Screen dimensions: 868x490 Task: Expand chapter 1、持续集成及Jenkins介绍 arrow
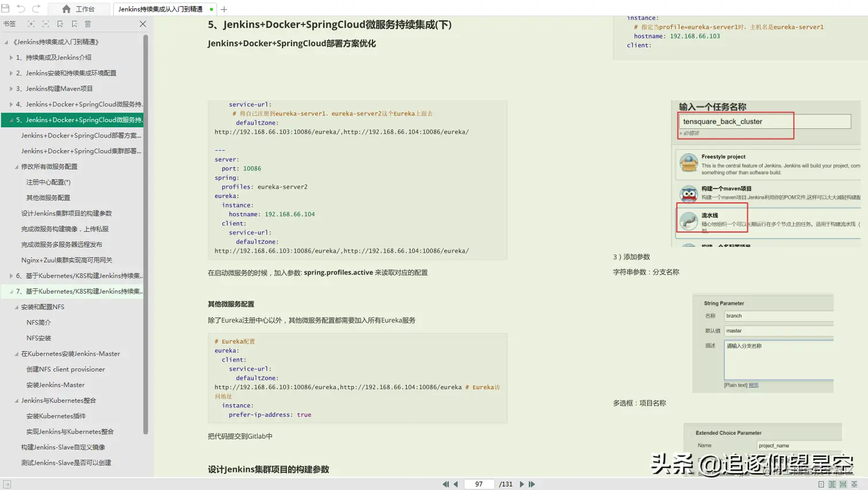11,57
